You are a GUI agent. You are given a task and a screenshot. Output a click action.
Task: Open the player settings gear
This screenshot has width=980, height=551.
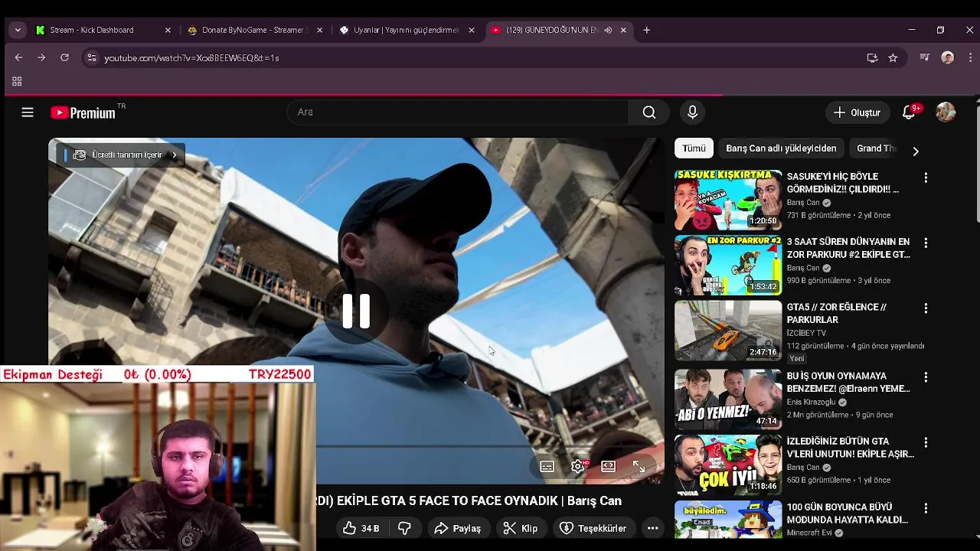pyautogui.click(x=578, y=466)
